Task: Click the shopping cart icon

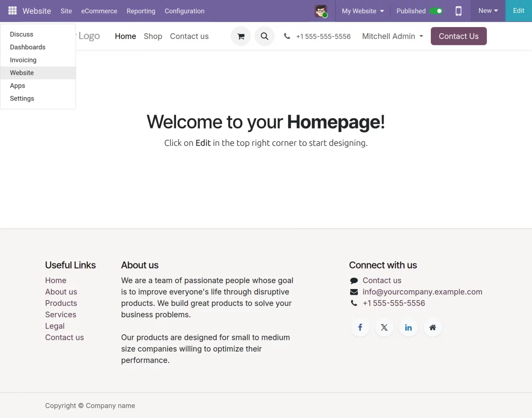Action: click(241, 36)
